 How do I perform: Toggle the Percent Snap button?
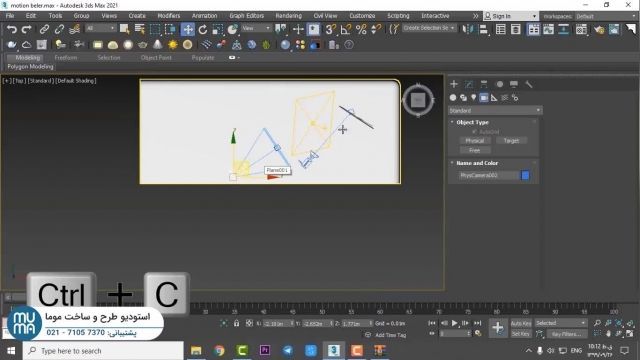[x=361, y=29]
